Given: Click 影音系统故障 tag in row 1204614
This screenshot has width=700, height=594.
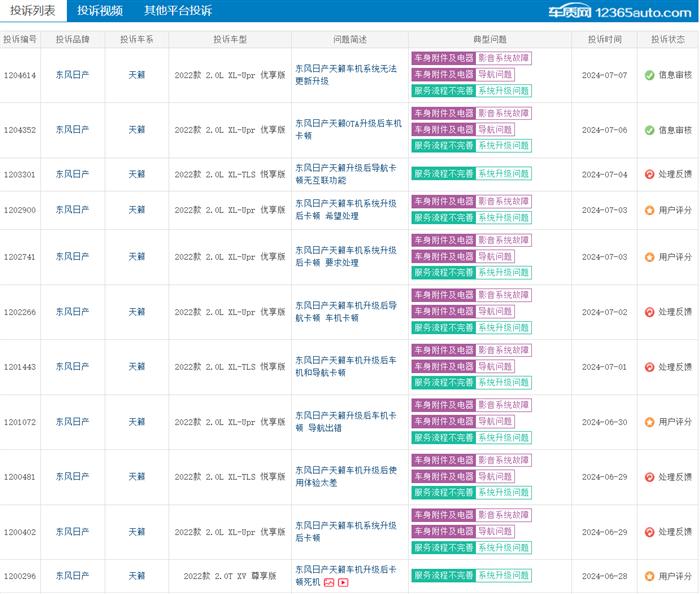Looking at the screenshot, I should [504, 58].
